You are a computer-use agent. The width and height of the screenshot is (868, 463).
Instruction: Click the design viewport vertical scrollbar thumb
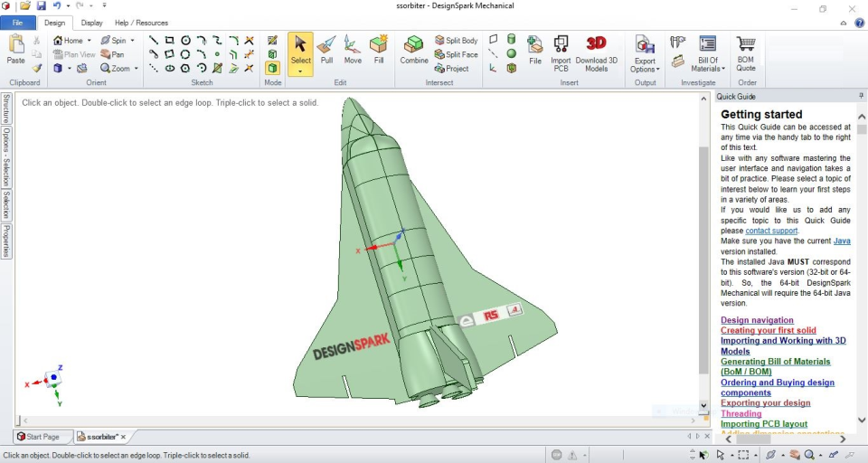point(703,260)
